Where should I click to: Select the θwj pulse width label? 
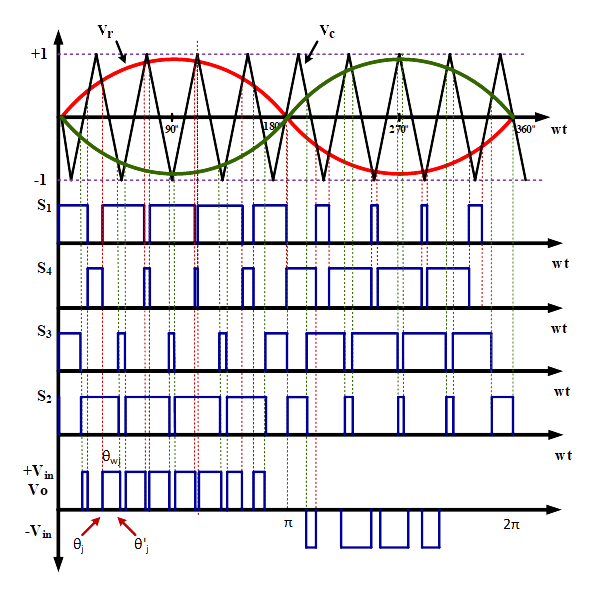(x=111, y=457)
